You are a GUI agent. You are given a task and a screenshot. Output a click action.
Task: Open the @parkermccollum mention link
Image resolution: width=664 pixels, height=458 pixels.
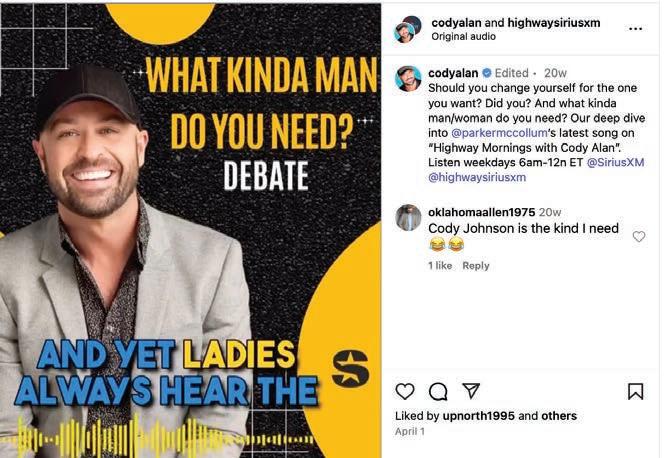click(x=499, y=133)
